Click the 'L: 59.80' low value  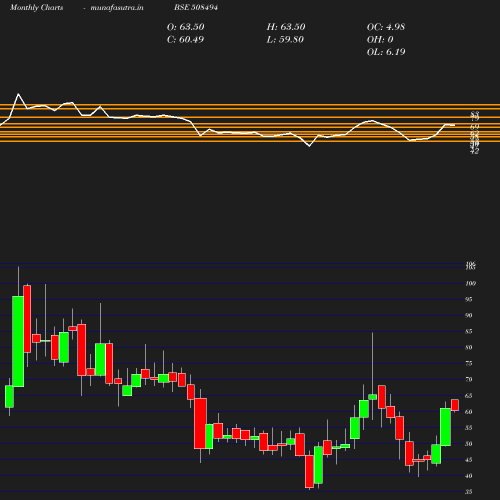pyautogui.click(x=285, y=40)
